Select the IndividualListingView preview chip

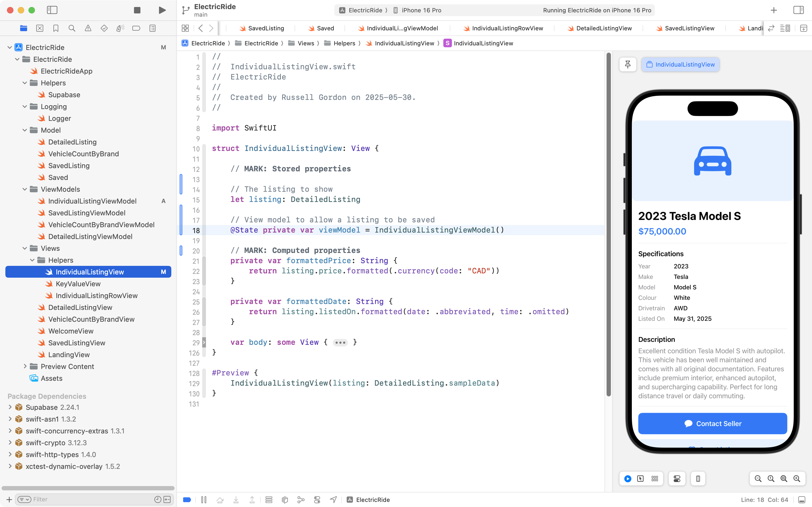pyautogui.click(x=680, y=64)
